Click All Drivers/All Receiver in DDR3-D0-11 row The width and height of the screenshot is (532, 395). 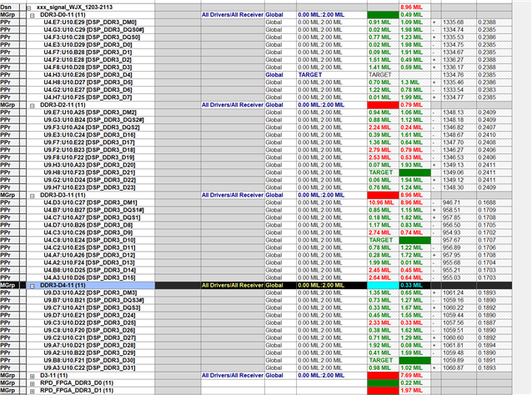coord(233,14)
